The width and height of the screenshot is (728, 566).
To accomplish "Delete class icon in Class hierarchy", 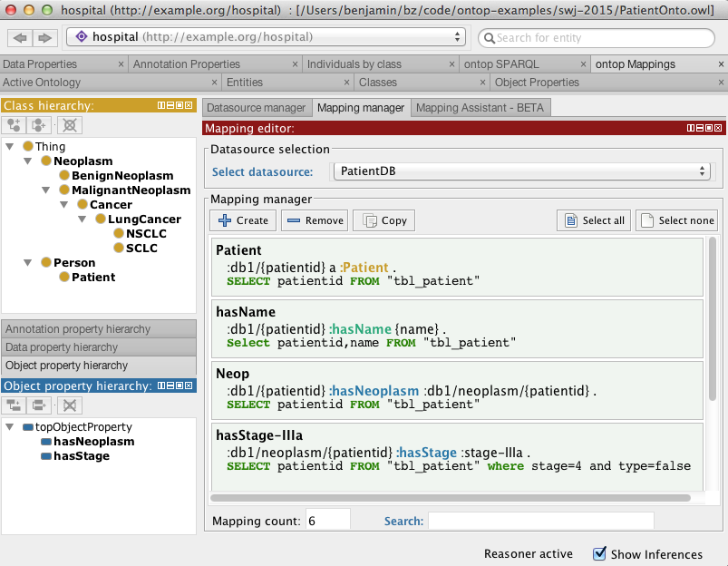I will (x=70, y=125).
